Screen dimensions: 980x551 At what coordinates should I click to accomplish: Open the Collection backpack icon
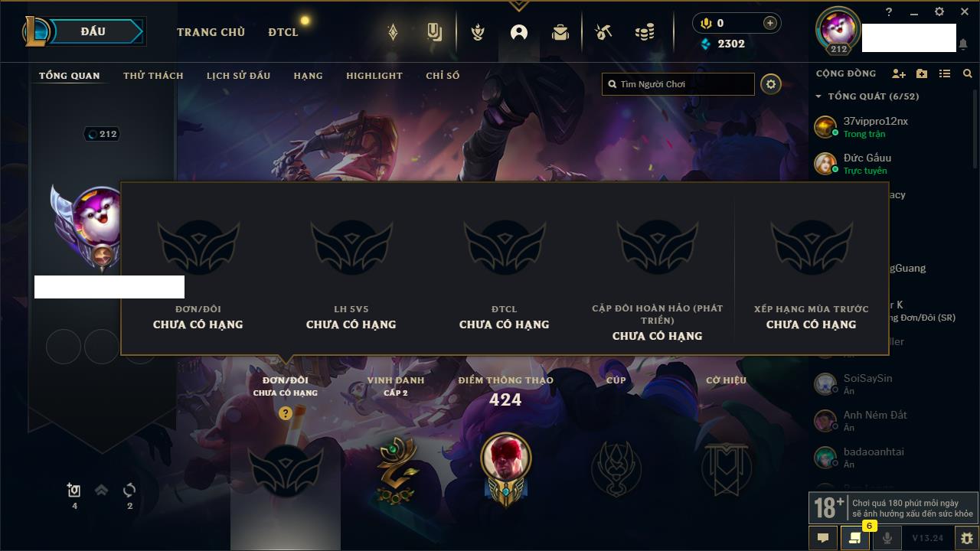click(560, 32)
